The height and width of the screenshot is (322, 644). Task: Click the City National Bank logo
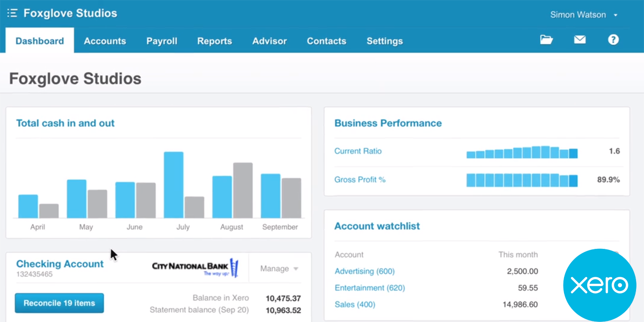(195, 268)
